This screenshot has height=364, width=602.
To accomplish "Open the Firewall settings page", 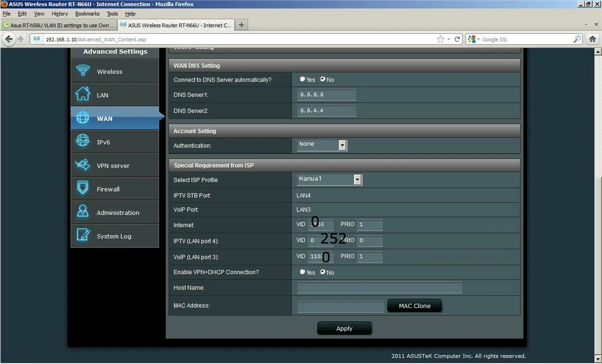I will pyautogui.click(x=115, y=189).
